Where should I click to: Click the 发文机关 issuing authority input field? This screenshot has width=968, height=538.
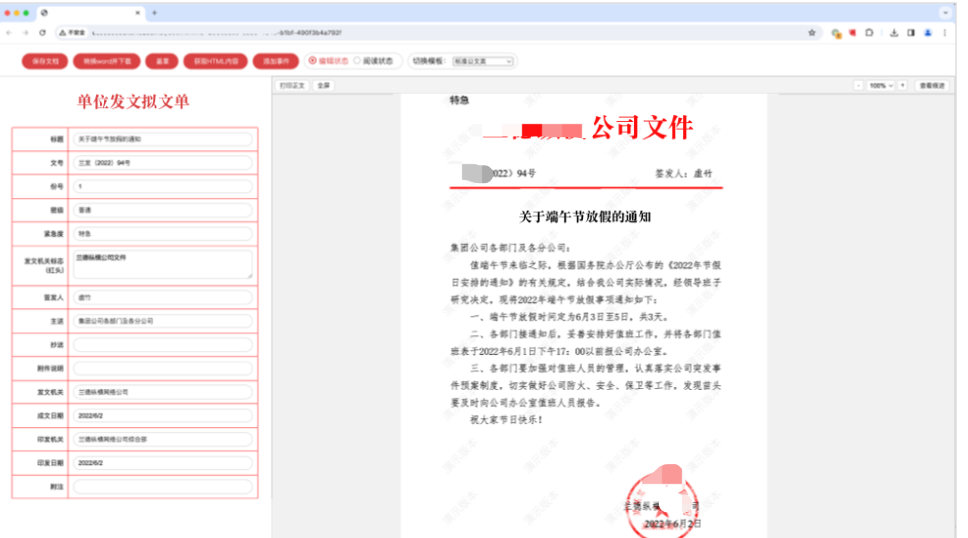coord(163,392)
